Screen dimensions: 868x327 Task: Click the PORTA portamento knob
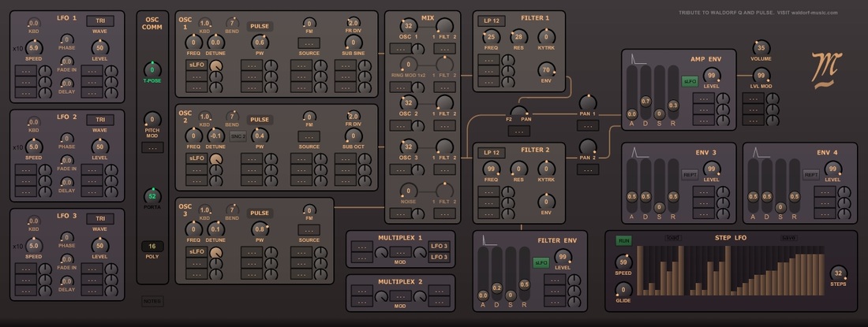tap(152, 196)
